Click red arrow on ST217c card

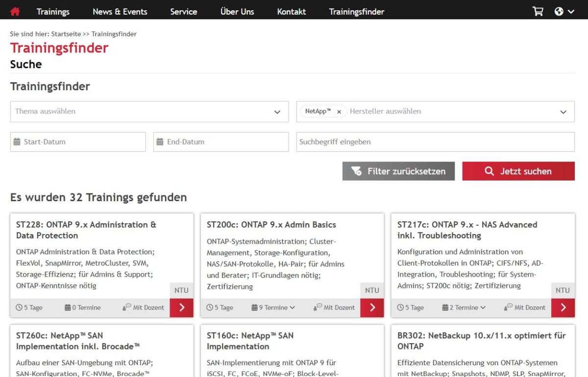(x=563, y=307)
